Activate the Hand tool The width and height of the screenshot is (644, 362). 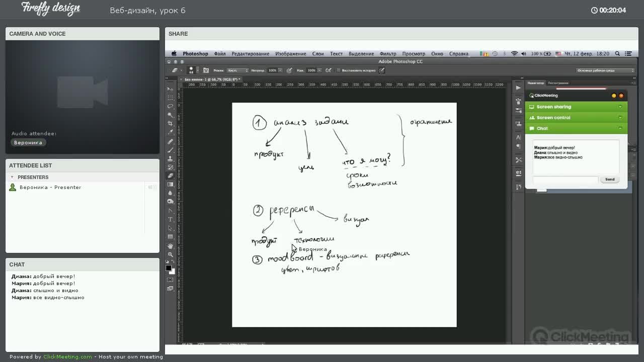point(171,245)
